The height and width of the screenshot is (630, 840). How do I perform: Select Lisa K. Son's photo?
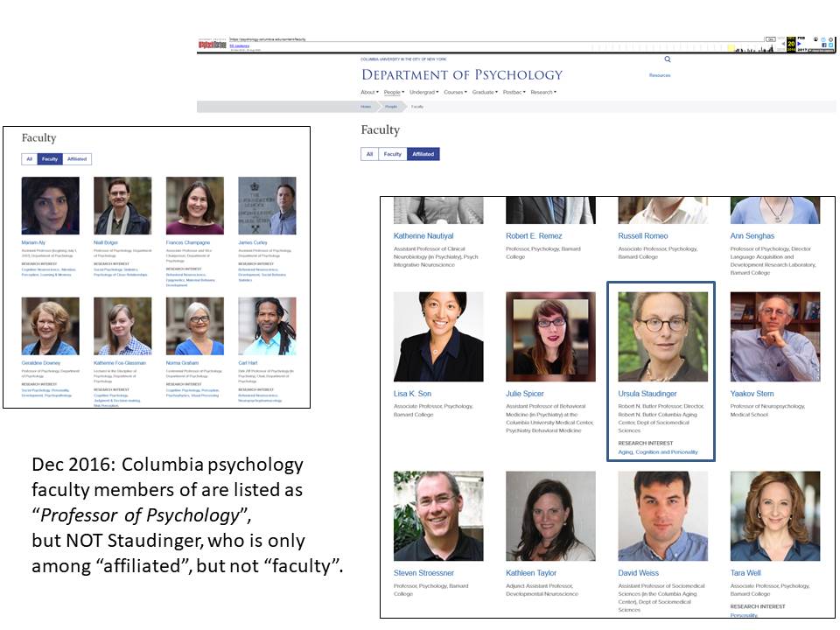pyautogui.click(x=438, y=337)
